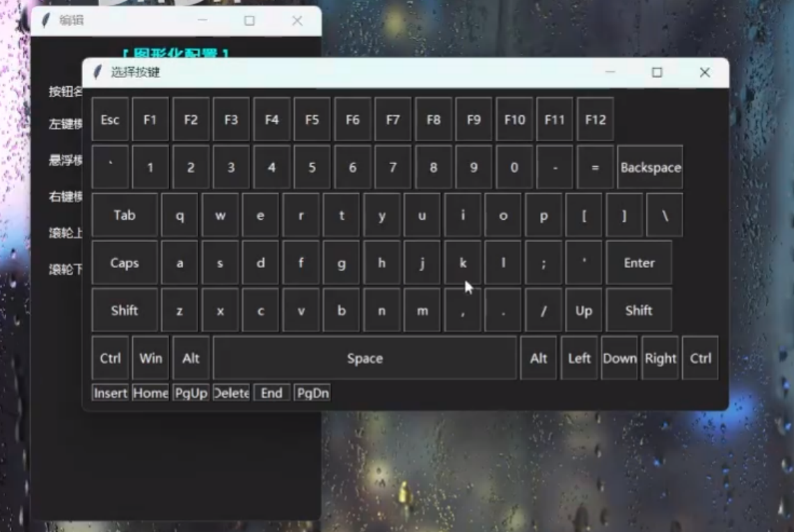The image size is (794, 532).
Task: Close the 选择按键 key picker window
Action: (704, 72)
